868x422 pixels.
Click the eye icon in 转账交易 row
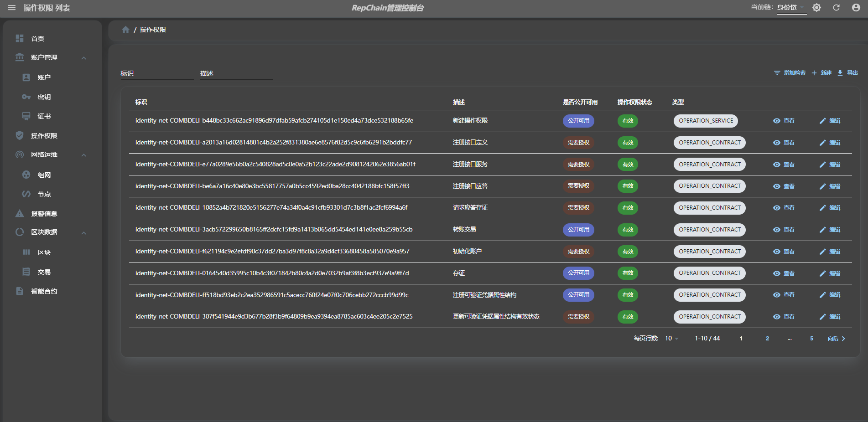point(777,230)
